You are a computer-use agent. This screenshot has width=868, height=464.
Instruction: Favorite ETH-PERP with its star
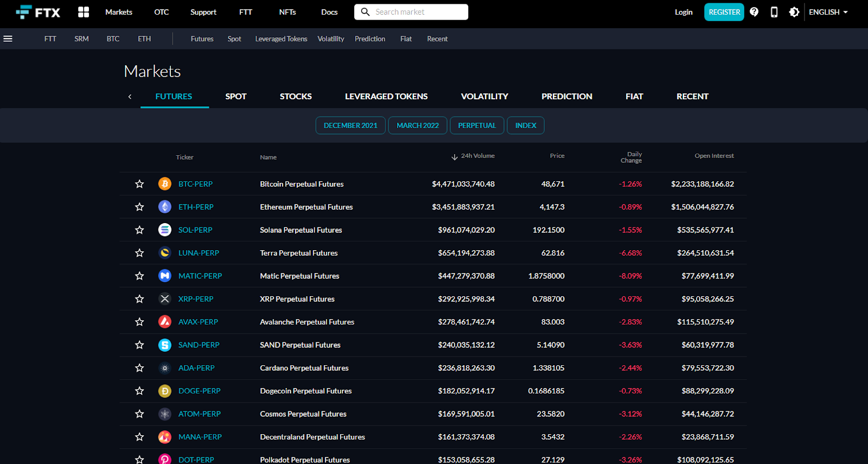(139, 207)
